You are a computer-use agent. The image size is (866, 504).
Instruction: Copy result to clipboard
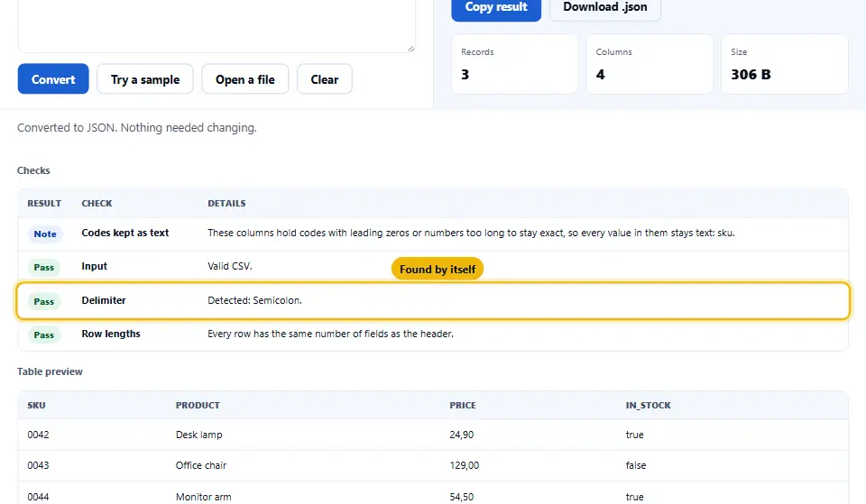496,8
